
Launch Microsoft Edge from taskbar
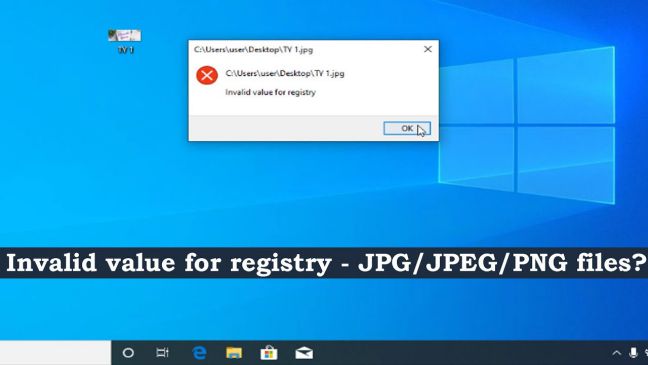pyautogui.click(x=199, y=353)
